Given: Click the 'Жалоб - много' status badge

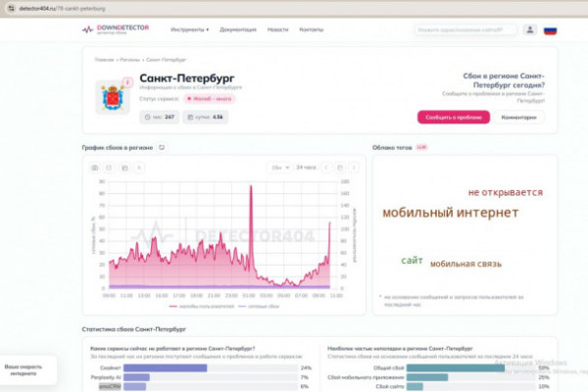Looking at the screenshot, I should [210, 99].
